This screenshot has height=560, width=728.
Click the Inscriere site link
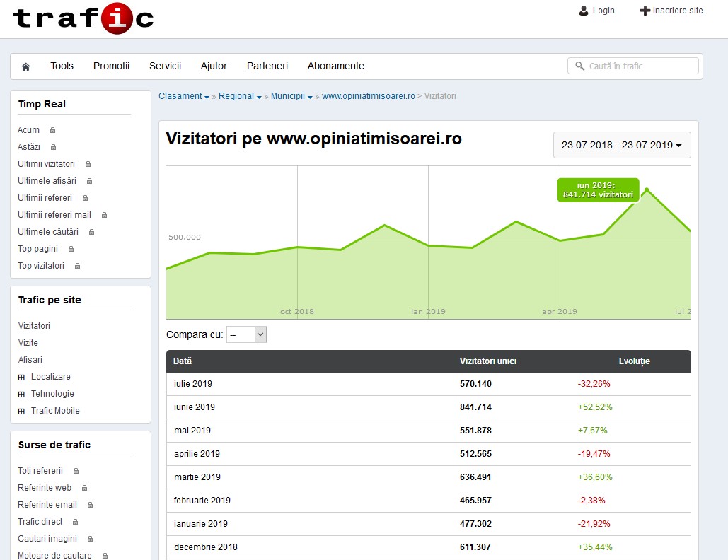(677, 10)
